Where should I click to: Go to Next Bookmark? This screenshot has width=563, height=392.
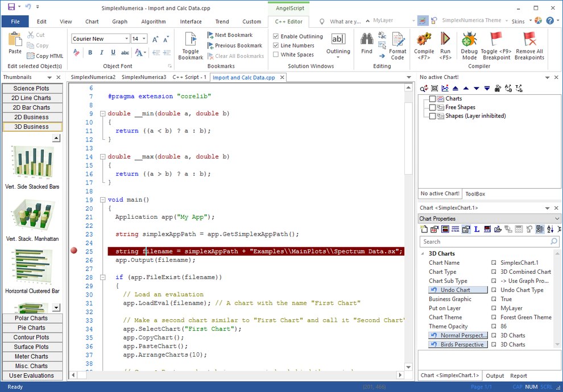click(230, 35)
